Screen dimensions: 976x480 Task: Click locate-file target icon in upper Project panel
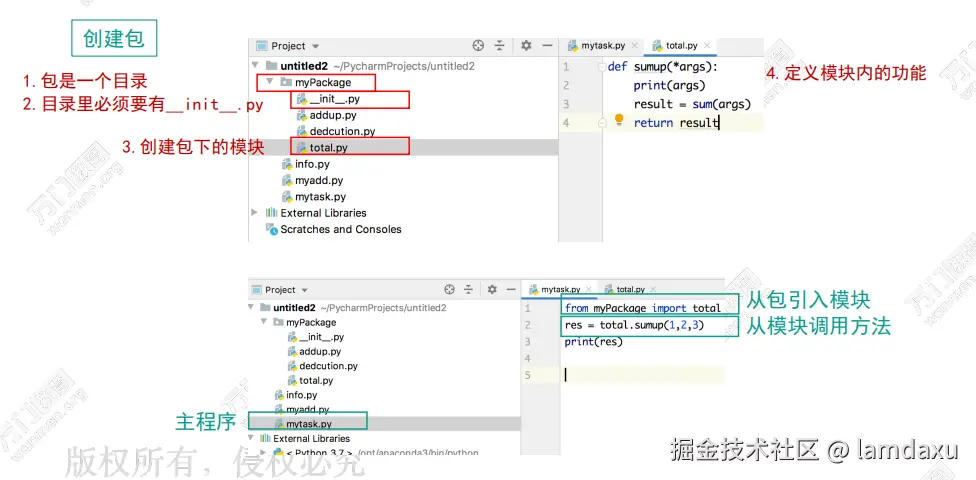(x=478, y=46)
